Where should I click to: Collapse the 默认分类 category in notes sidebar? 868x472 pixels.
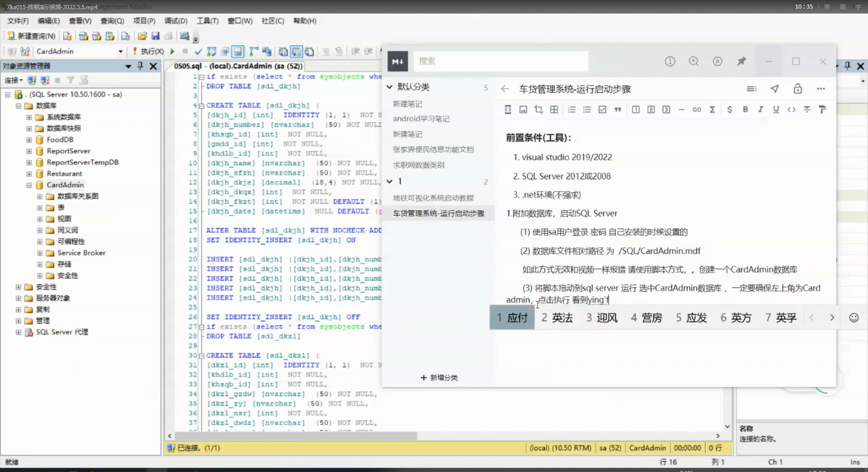pos(389,87)
